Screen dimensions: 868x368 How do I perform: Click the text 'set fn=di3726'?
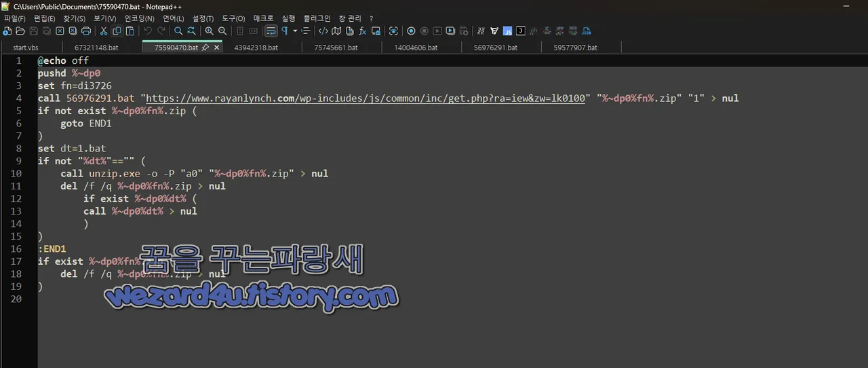click(x=75, y=86)
